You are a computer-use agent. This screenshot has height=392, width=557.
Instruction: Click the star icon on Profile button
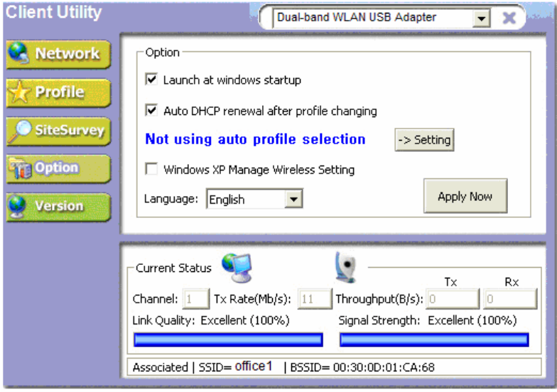(18, 92)
